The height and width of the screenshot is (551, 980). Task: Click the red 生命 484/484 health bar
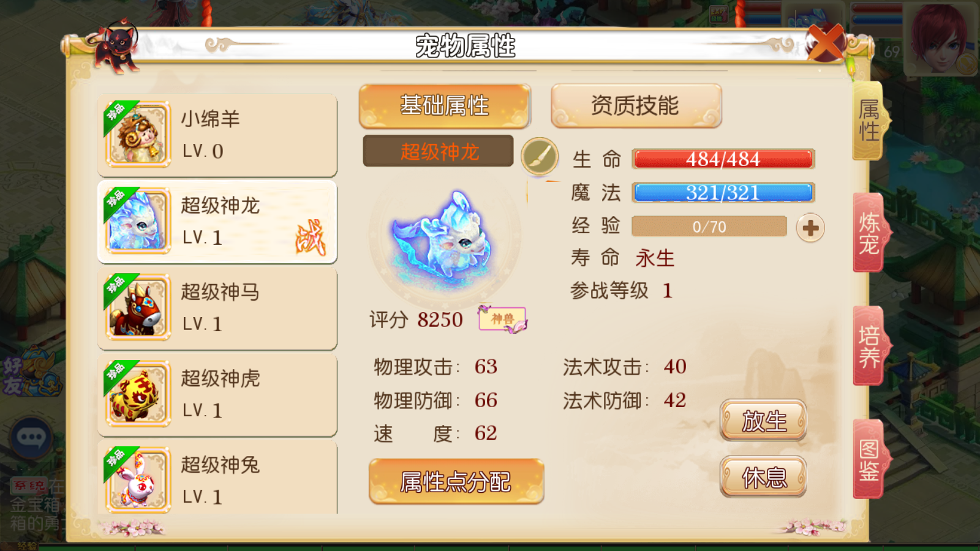(723, 159)
